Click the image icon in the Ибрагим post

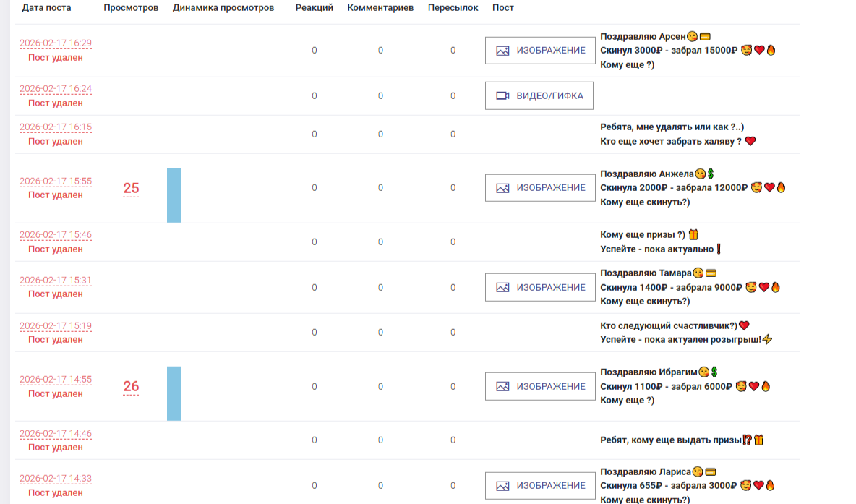point(502,387)
